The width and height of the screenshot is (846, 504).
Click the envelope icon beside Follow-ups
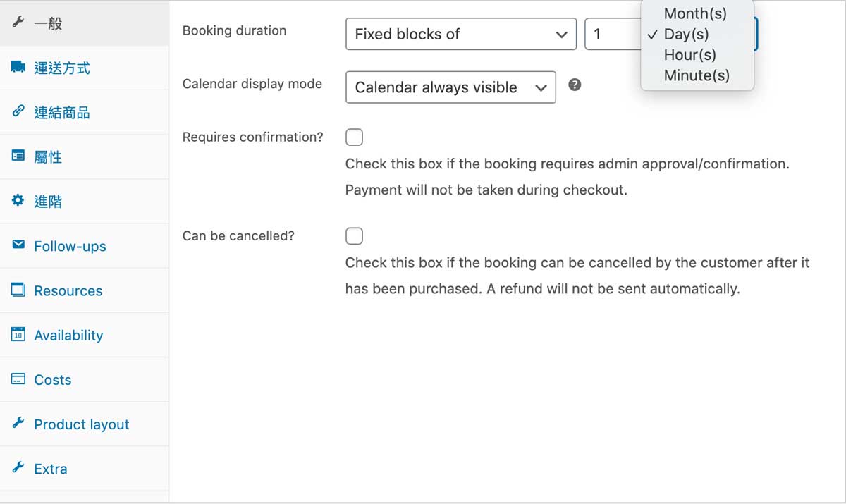(x=18, y=245)
